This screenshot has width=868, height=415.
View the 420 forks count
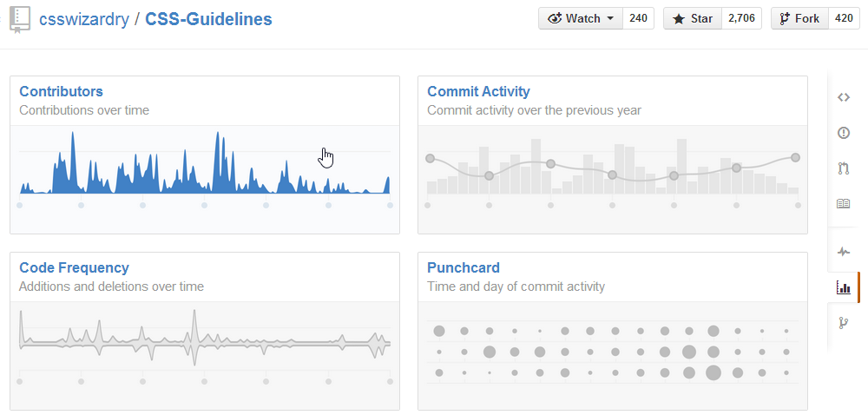(844, 18)
